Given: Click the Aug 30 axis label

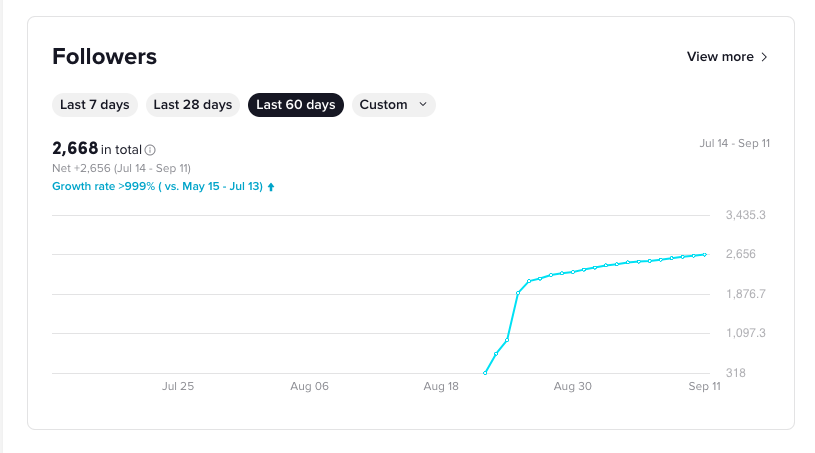Looking at the screenshot, I should click(x=572, y=386).
